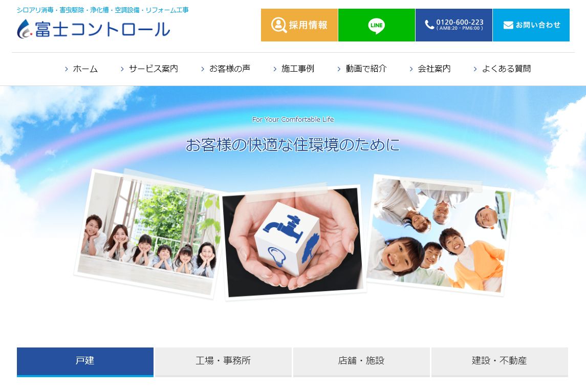Click the chevron beside ホーム
The width and height of the screenshot is (586, 392).
pyautogui.click(x=67, y=69)
